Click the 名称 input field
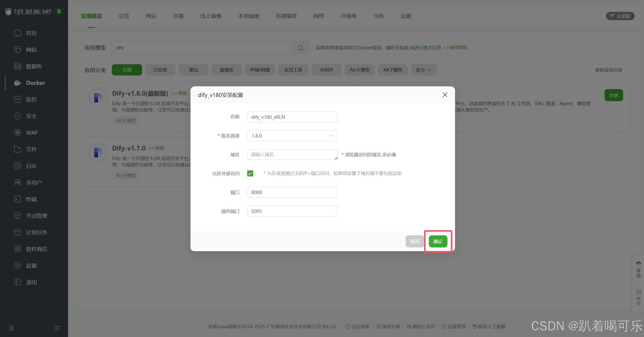Image resolution: width=644 pixels, height=337 pixels. pos(292,117)
